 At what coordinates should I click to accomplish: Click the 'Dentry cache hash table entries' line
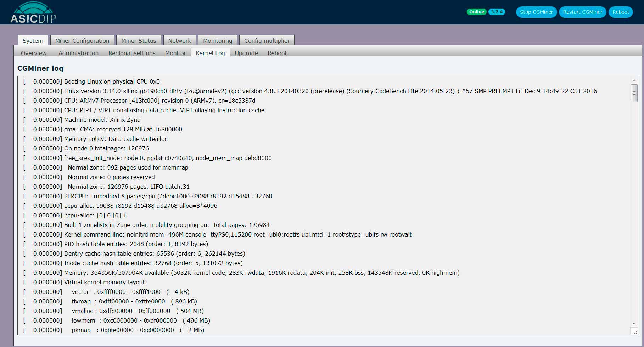point(134,254)
